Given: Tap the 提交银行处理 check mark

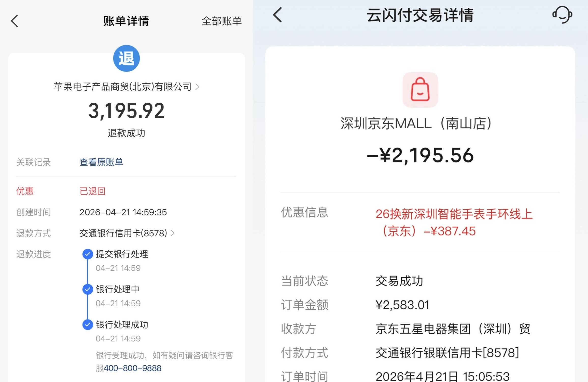Looking at the screenshot, I should click(x=88, y=254).
